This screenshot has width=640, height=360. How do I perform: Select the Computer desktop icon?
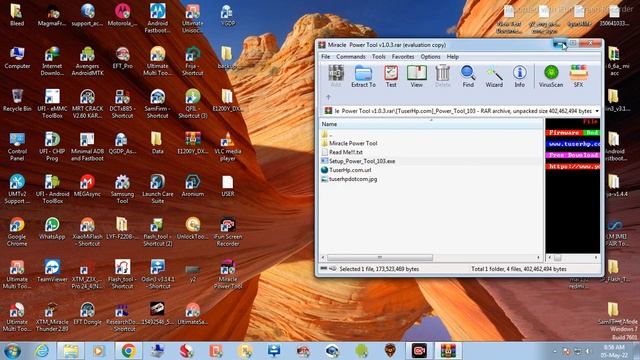tap(17, 58)
